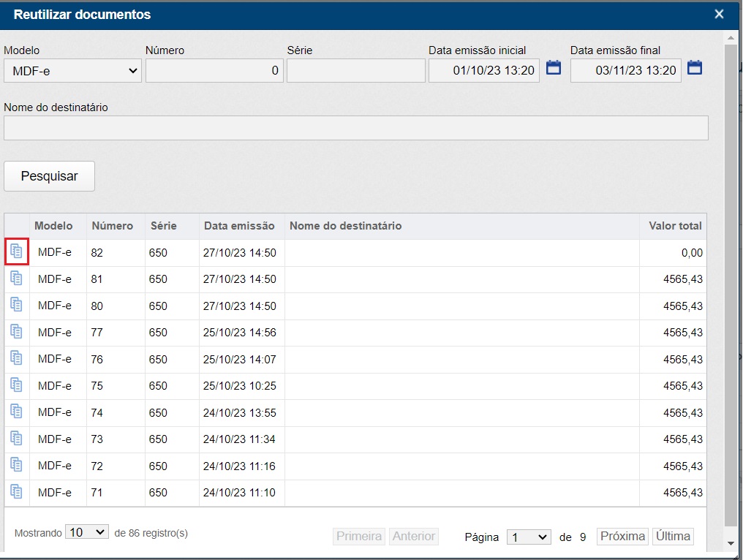
Task: Sort by Data emissão column header
Action: tap(239, 226)
